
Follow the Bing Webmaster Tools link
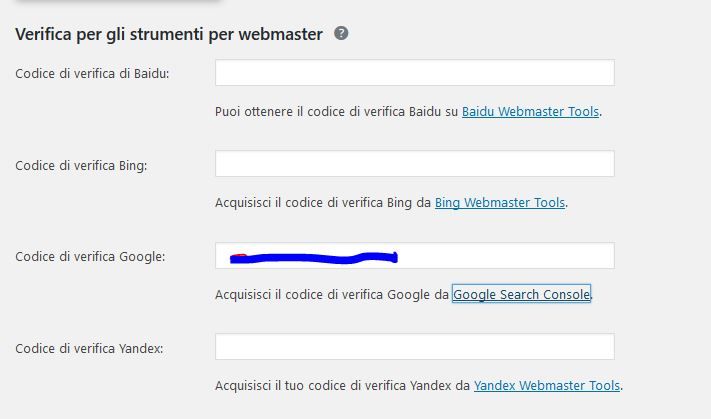coord(500,203)
